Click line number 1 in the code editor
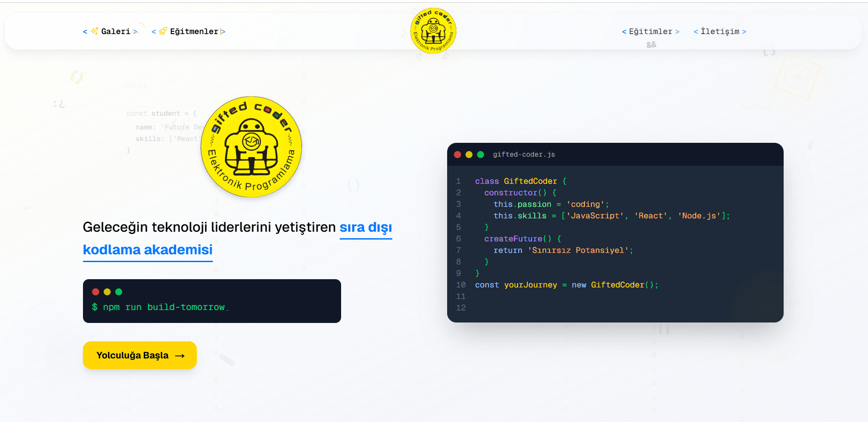The width and height of the screenshot is (868, 422). (x=459, y=182)
